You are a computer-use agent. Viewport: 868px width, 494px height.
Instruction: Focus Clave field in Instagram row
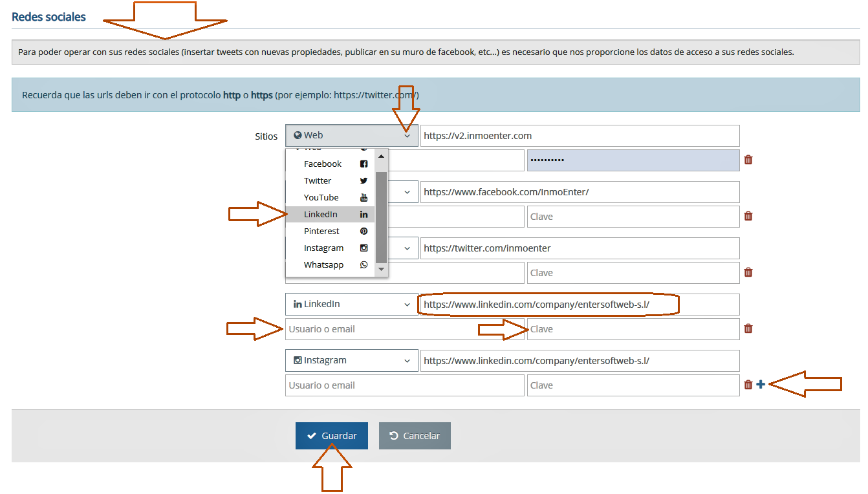tap(633, 385)
